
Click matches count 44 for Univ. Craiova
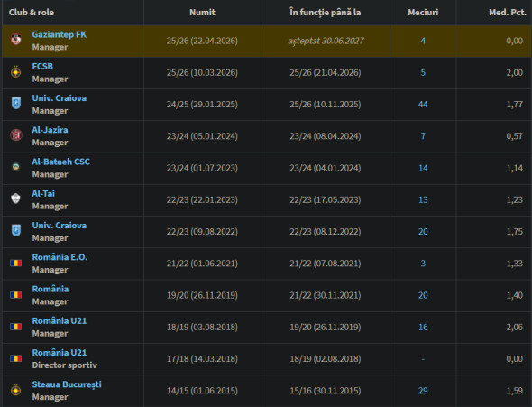coord(423,104)
